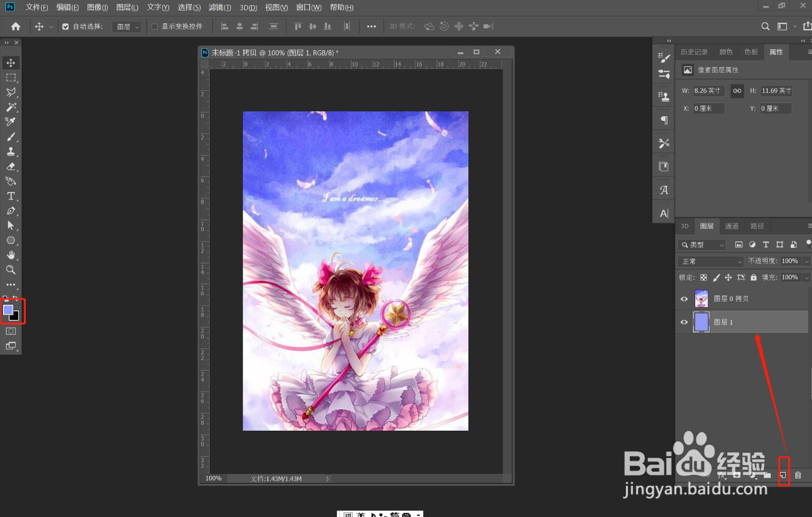
Task: Open the 类型 layer filter dropdown
Action: 702,245
